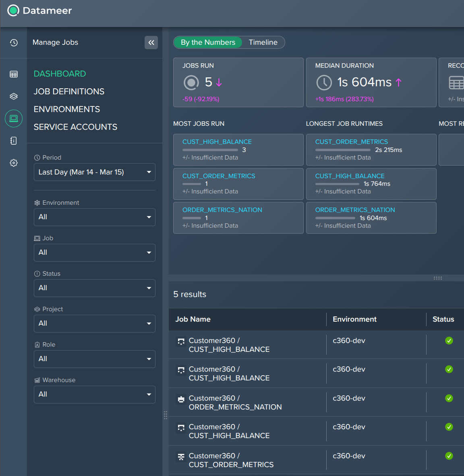Viewport: 464px width, 476px height.
Task: Select the stacked layers icon in sidebar
Action: (x=14, y=96)
